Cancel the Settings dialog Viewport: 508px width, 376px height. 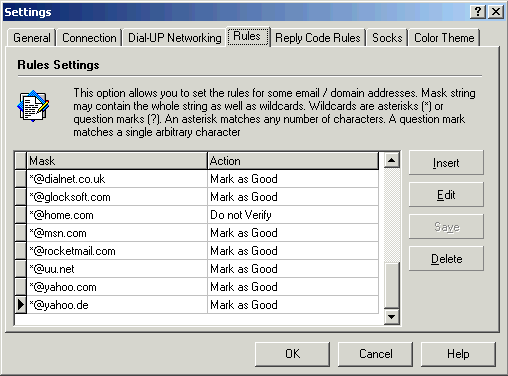[375, 354]
